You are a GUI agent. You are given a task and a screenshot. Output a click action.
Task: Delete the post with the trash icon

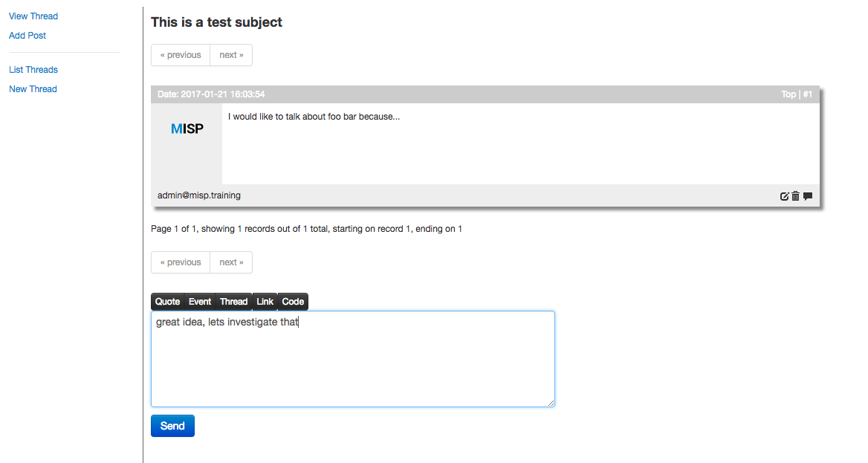click(795, 196)
